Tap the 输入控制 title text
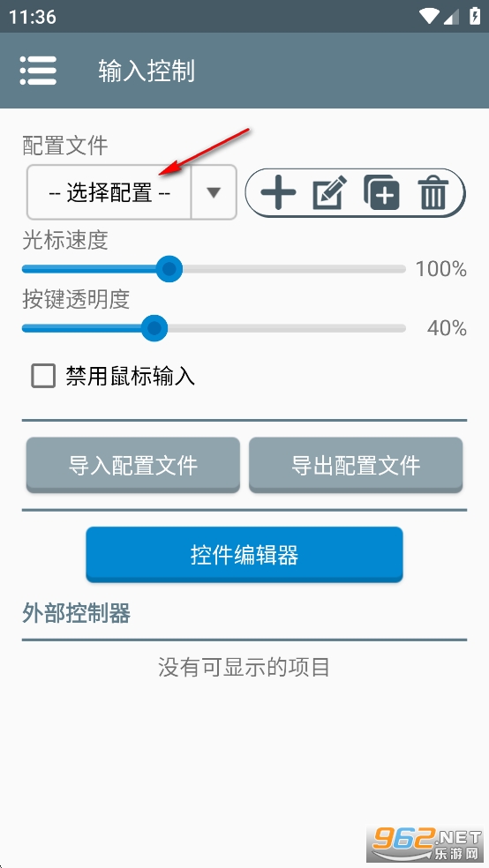The height and width of the screenshot is (868, 489). tap(147, 71)
